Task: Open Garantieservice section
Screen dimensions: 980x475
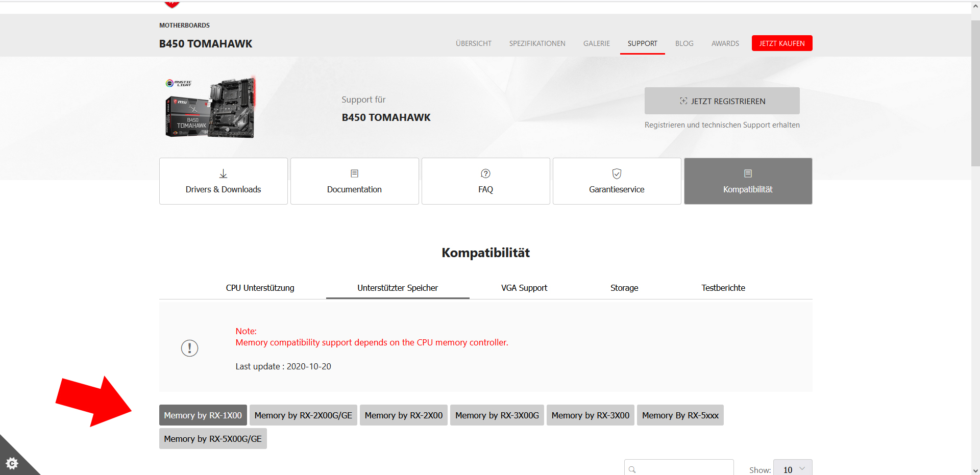Action: [617, 181]
